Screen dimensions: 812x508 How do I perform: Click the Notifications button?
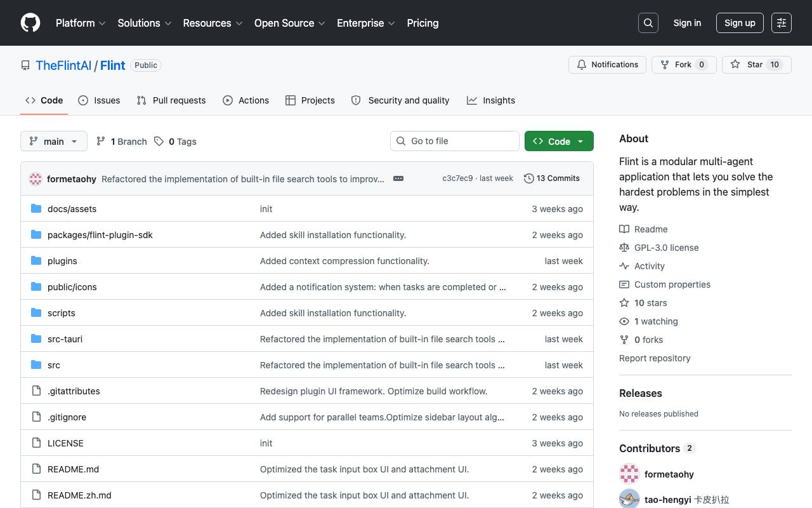(608, 65)
